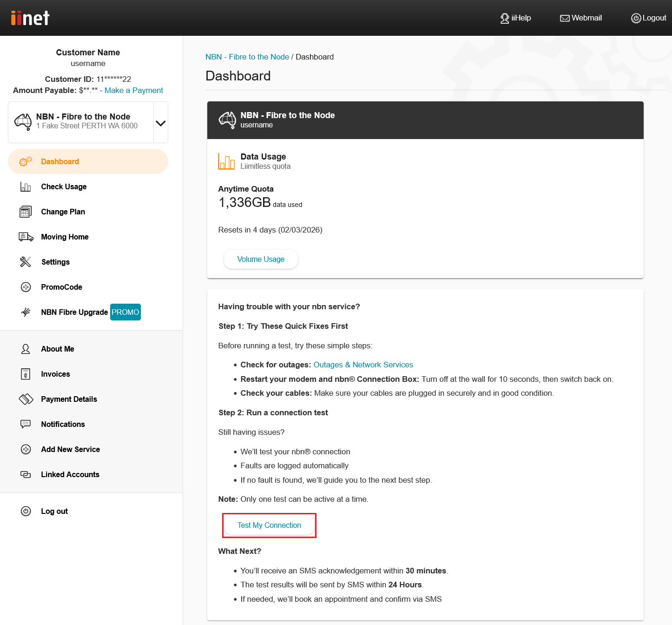This screenshot has width=672, height=625.
Task: Open Webmail from the top bar
Action: coord(580,18)
